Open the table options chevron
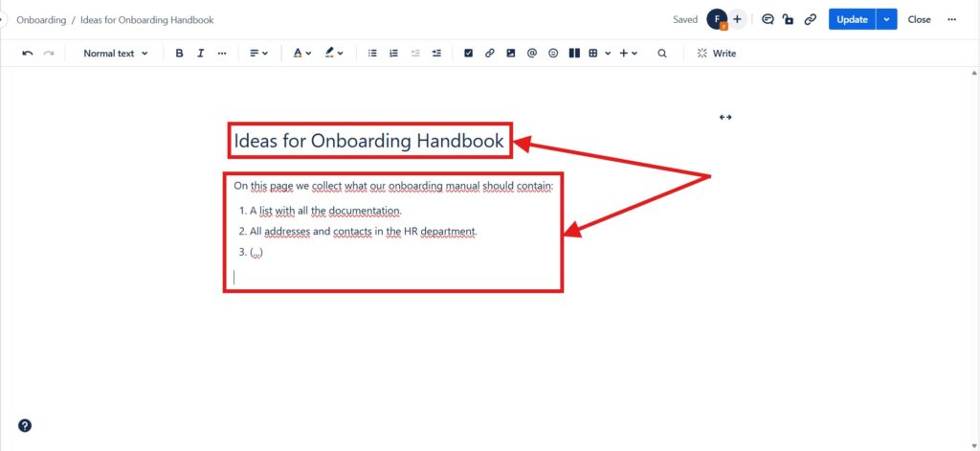The width and height of the screenshot is (980, 451). tap(608, 54)
